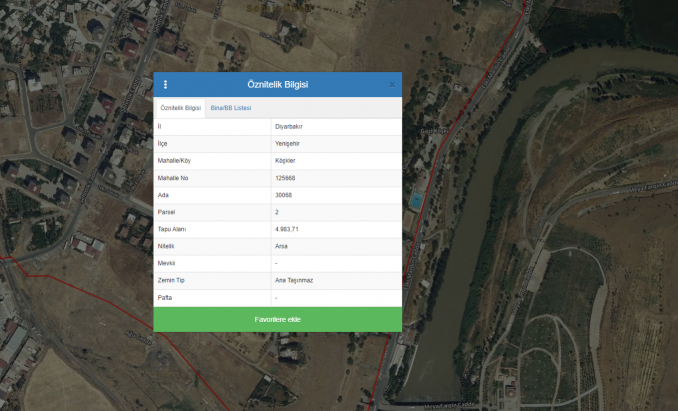Select the Zemin Tip value Ana Taşınmaz

tap(294, 280)
